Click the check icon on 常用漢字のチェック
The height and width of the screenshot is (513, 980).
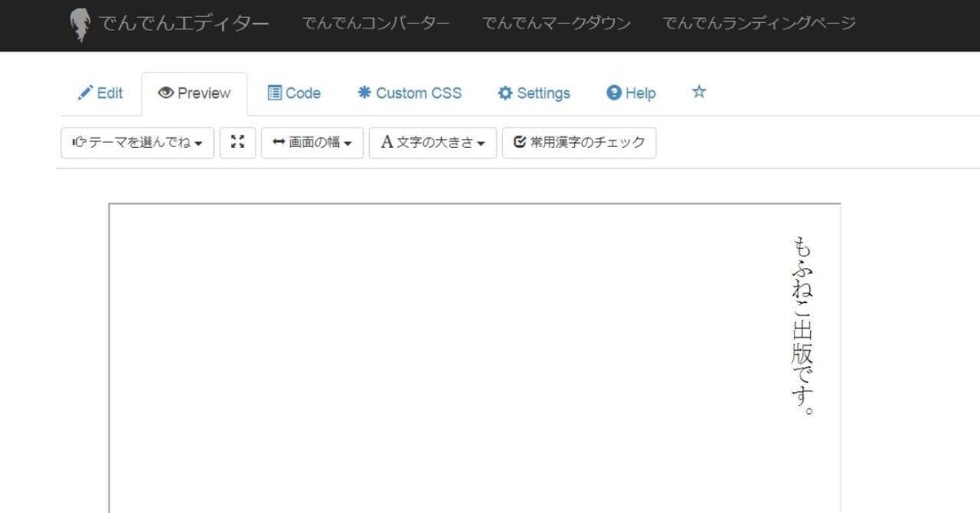pyautogui.click(x=520, y=142)
